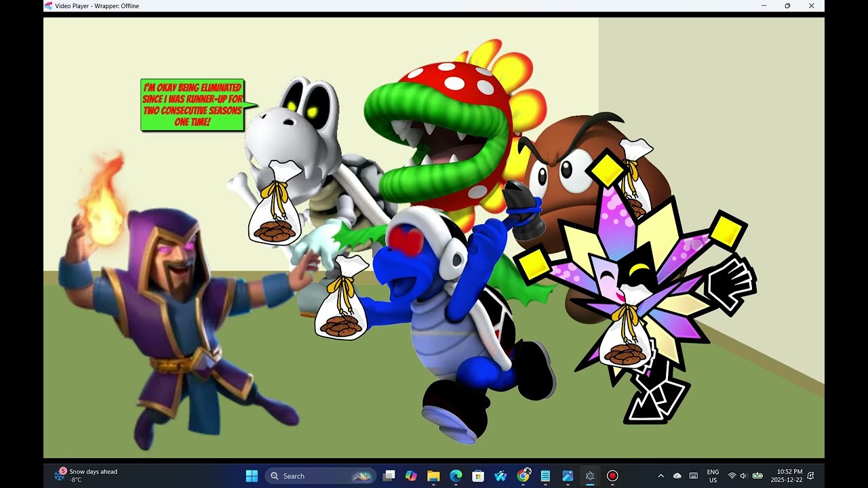Screen dimensions: 868x488
Task: Open the Snow days ahead weather widget
Action: [x=86, y=476]
